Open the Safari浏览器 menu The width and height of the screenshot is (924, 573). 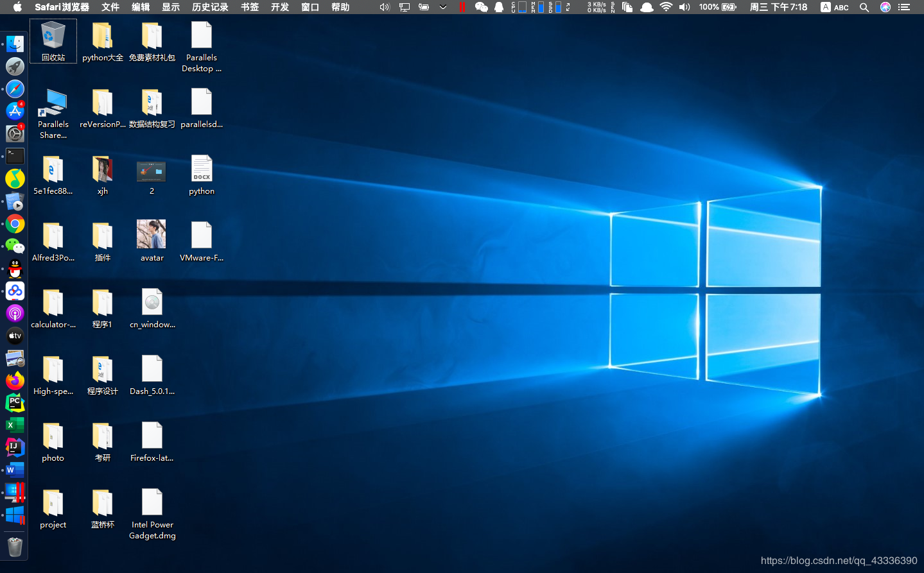(x=62, y=7)
